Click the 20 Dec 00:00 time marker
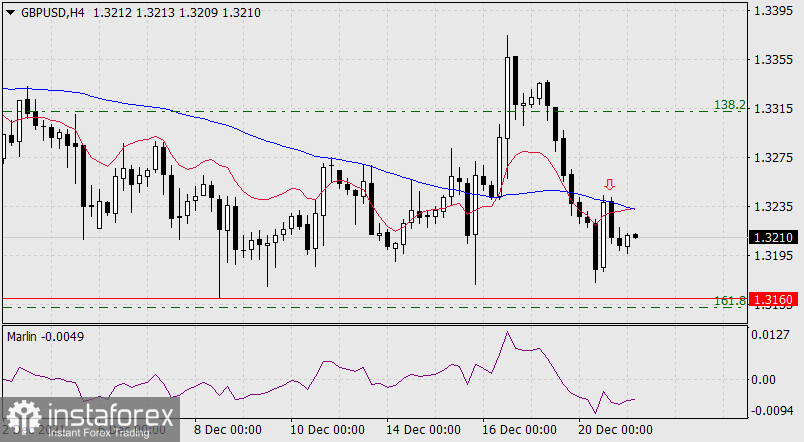This screenshot has width=804, height=442. click(x=616, y=430)
